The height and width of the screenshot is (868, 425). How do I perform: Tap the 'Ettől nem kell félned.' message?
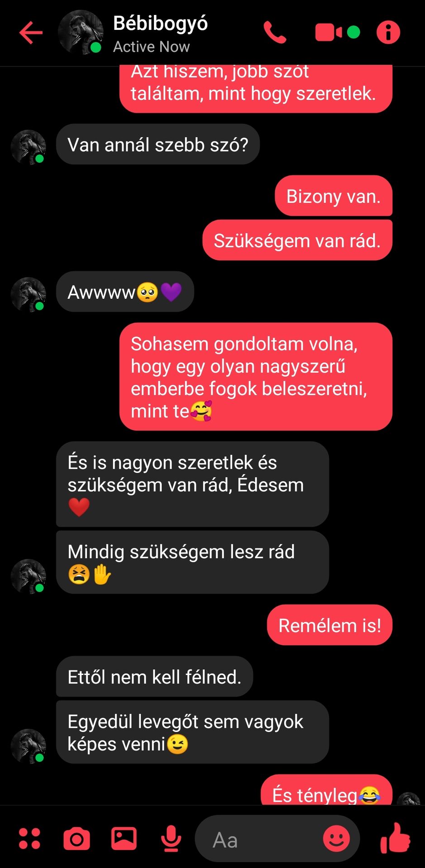click(x=154, y=676)
